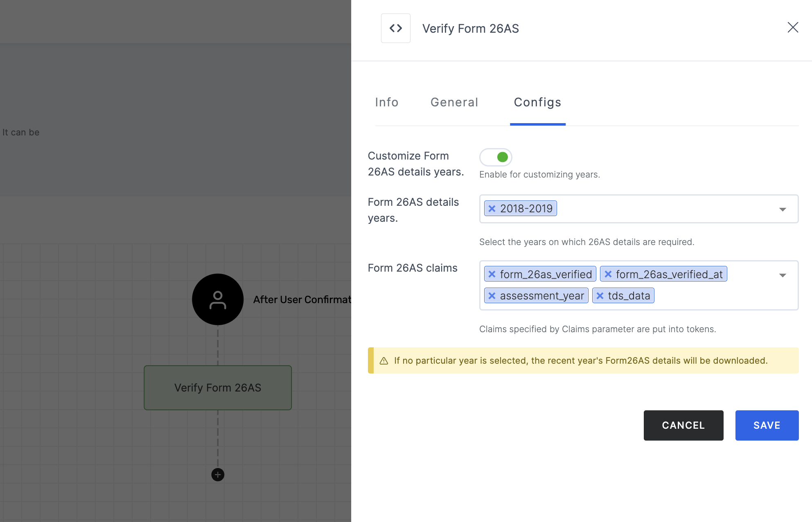
Task: Click the After User Confirmation user node
Action: 218,299
